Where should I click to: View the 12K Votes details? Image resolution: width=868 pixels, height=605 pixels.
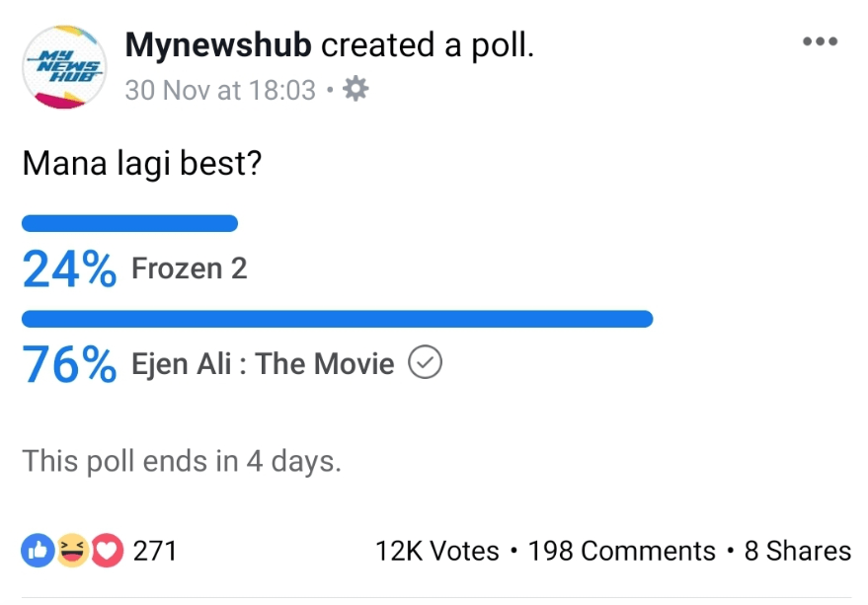pyautogui.click(x=436, y=551)
